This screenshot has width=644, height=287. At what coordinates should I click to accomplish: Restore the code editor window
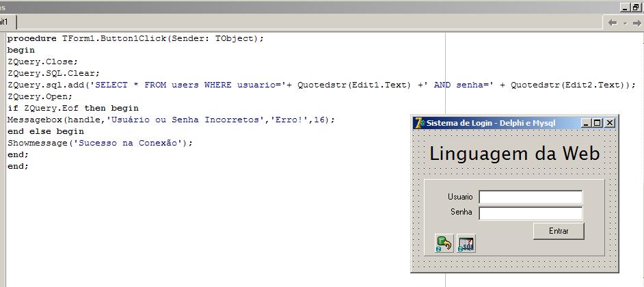pos(636,8)
